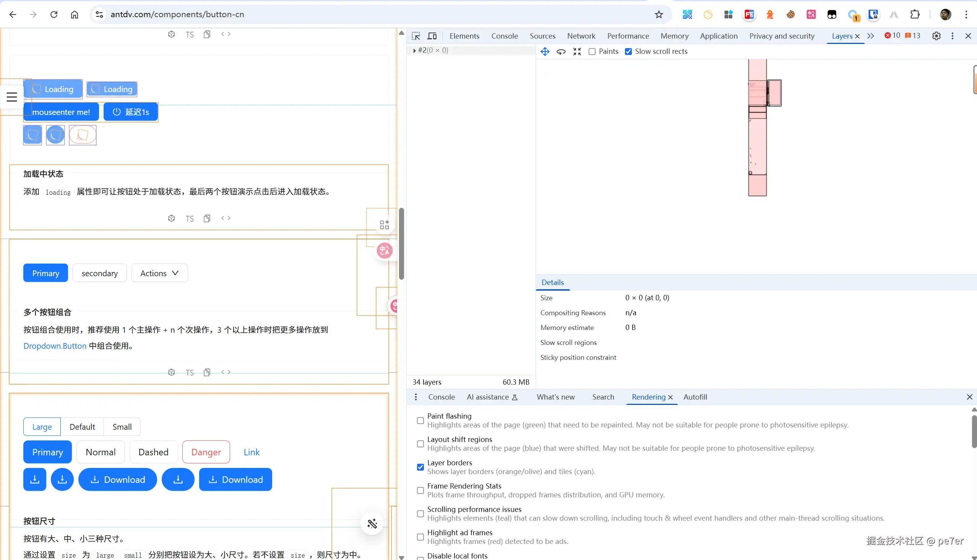
Task: Bookmark this page with the star icon
Action: 659,15
